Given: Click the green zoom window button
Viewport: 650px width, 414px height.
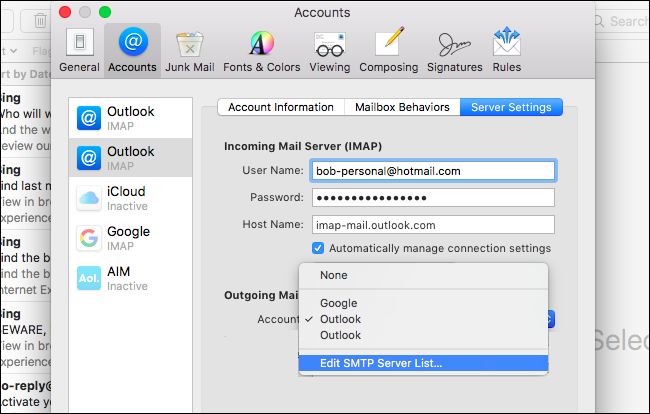Looking at the screenshot, I should point(105,12).
